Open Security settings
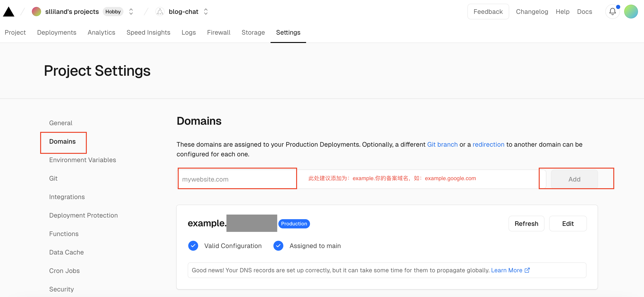 point(61,289)
